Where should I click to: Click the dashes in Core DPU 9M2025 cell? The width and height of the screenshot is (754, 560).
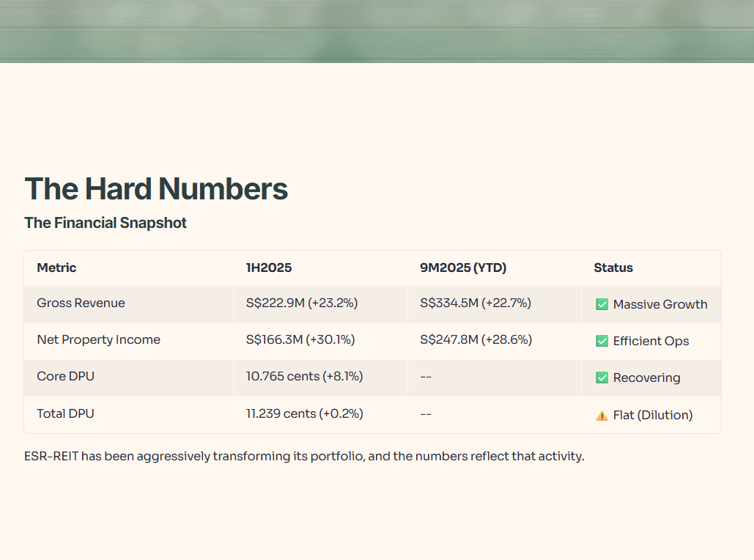(426, 377)
